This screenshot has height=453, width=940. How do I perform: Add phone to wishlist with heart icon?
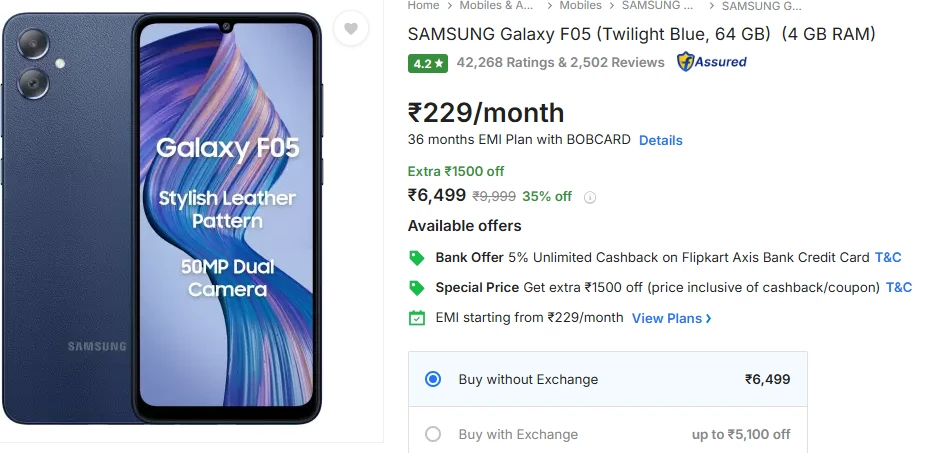point(351,29)
